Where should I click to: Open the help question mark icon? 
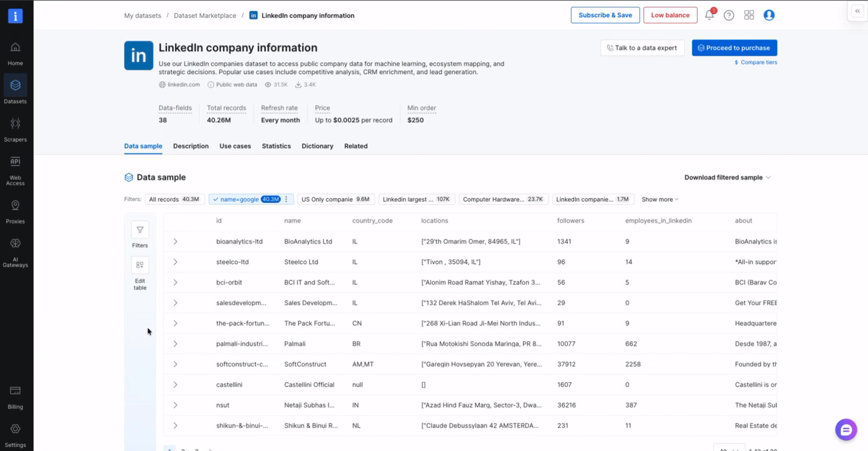pyautogui.click(x=729, y=15)
